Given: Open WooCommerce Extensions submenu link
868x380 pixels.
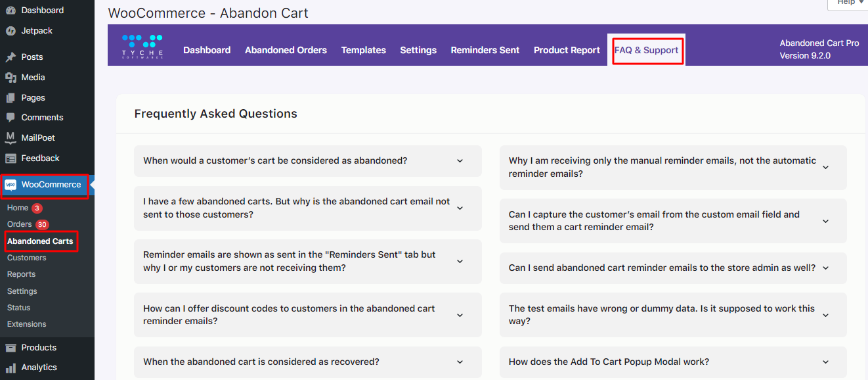Looking at the screenshot, I should click(x=27, y=324).
